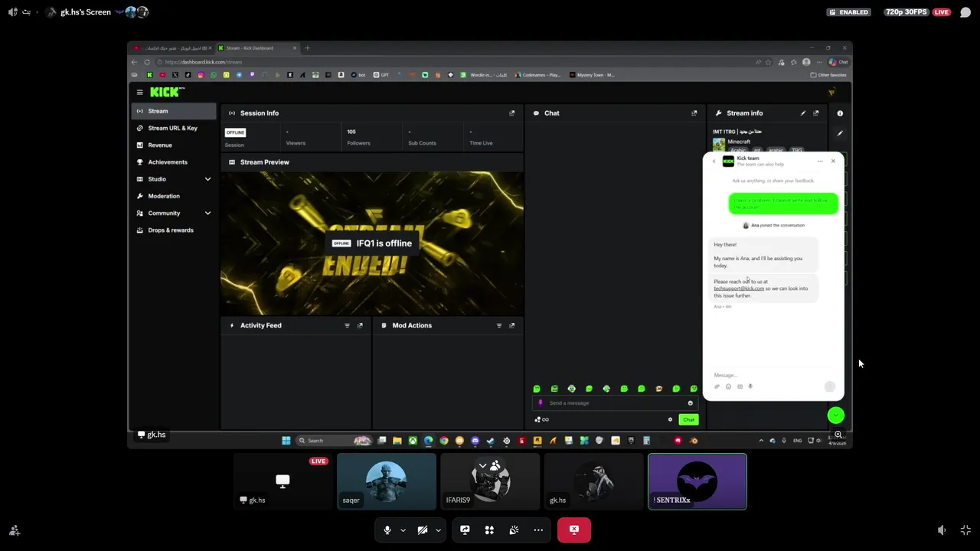Invite friends using the add-user icon

coord(14,530)
